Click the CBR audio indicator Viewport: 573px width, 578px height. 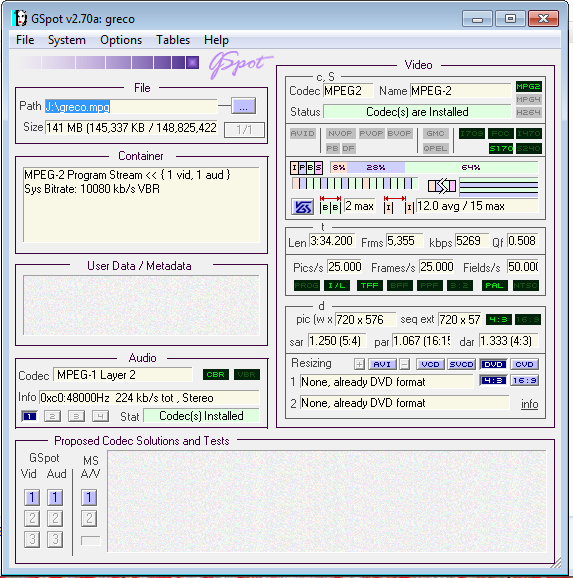(x=216, y=375)
